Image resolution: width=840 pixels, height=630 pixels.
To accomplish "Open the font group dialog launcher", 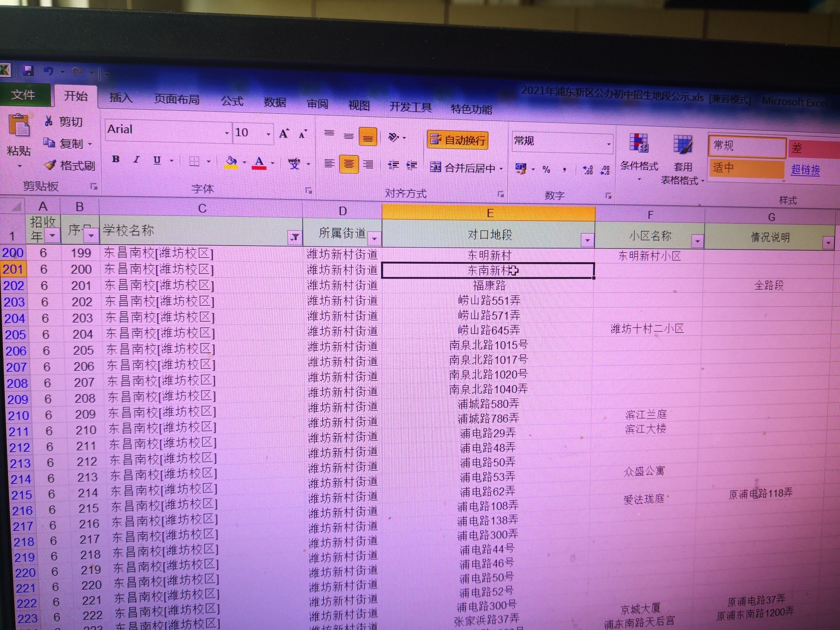I will [309, 191].
